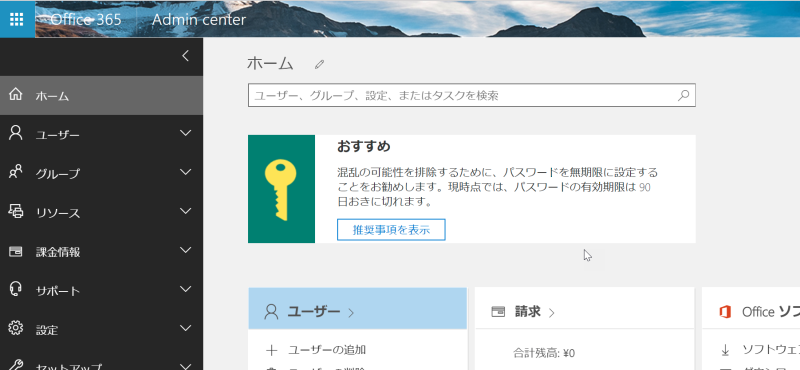Open the app launcher waffle icon
This screenshot has width=800, height=370.
tap(17, 19)
